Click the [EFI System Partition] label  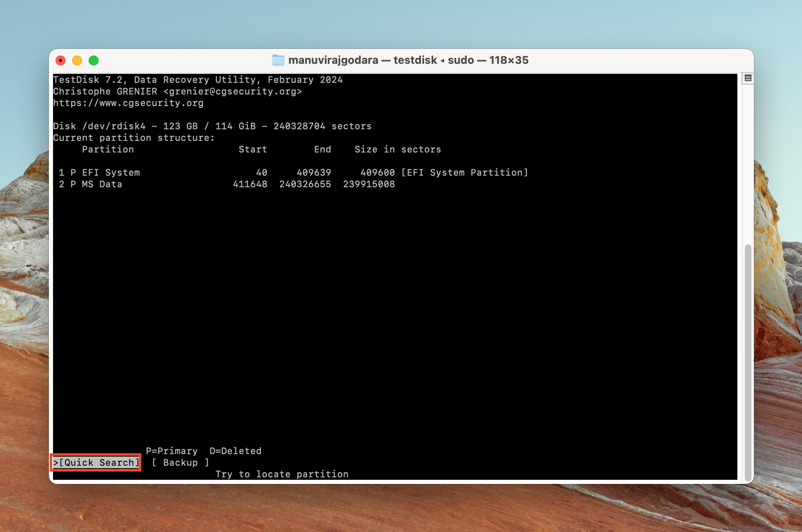coord(464,172)
